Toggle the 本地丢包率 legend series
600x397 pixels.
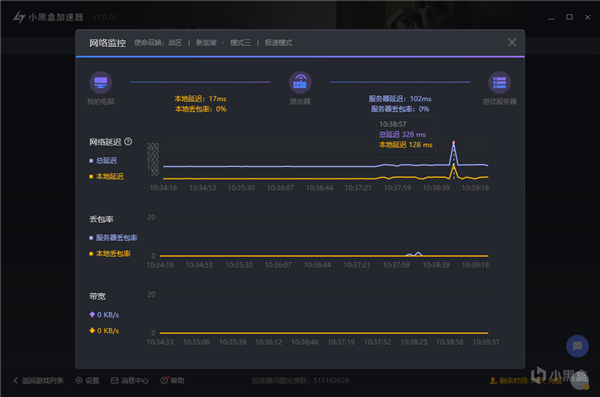[110, 253]
